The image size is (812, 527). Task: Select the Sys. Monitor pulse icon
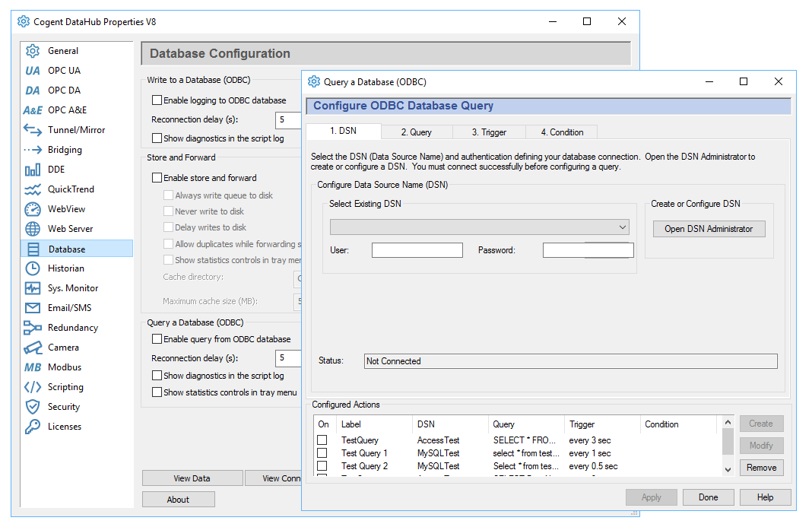coord(33,288)
